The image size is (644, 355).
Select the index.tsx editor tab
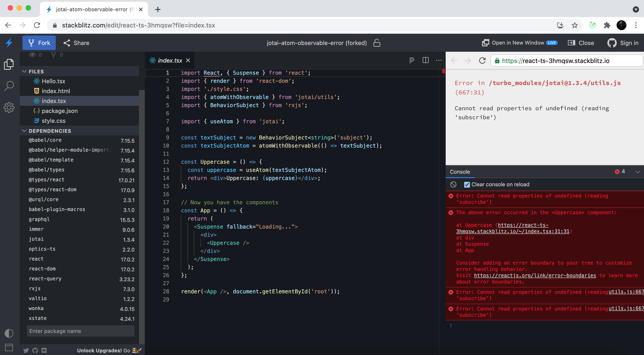pyautogui.click(x=170, y=60)
